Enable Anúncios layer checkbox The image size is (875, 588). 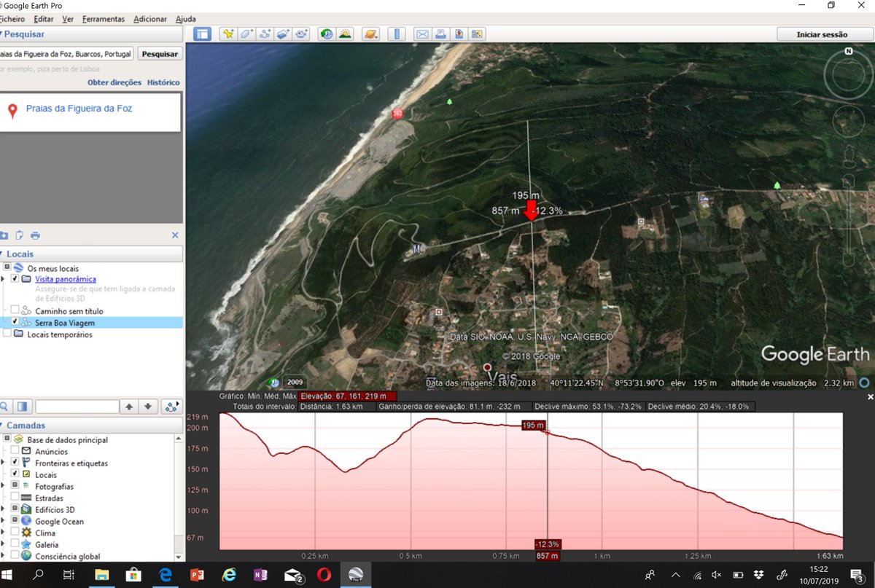(15, 451)
